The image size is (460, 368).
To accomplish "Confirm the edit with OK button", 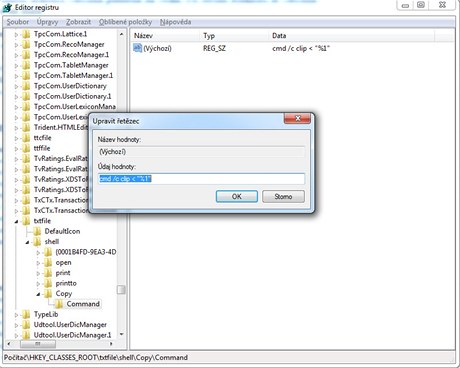I will 237,196.
